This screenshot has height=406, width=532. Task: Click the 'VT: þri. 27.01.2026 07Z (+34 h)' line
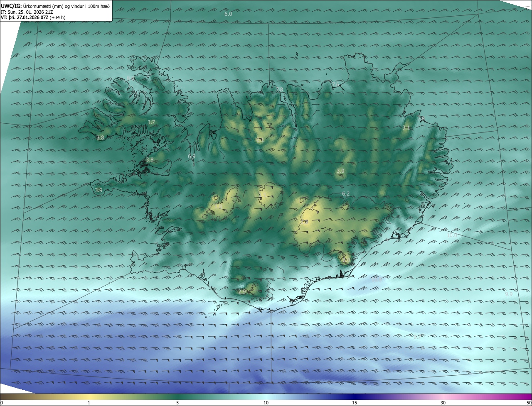[33, 17]
